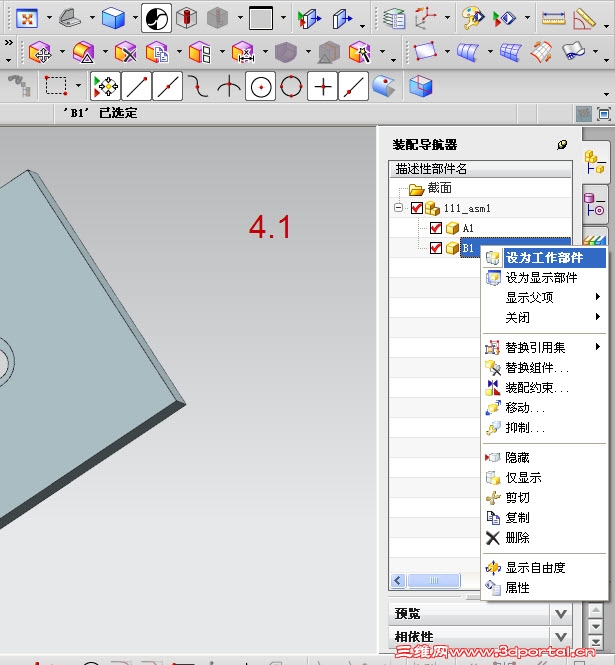The width and height of the screenshot is (615, 665).
Task: Open the palette edit object display icon
Action: click(x=473, y=18)
